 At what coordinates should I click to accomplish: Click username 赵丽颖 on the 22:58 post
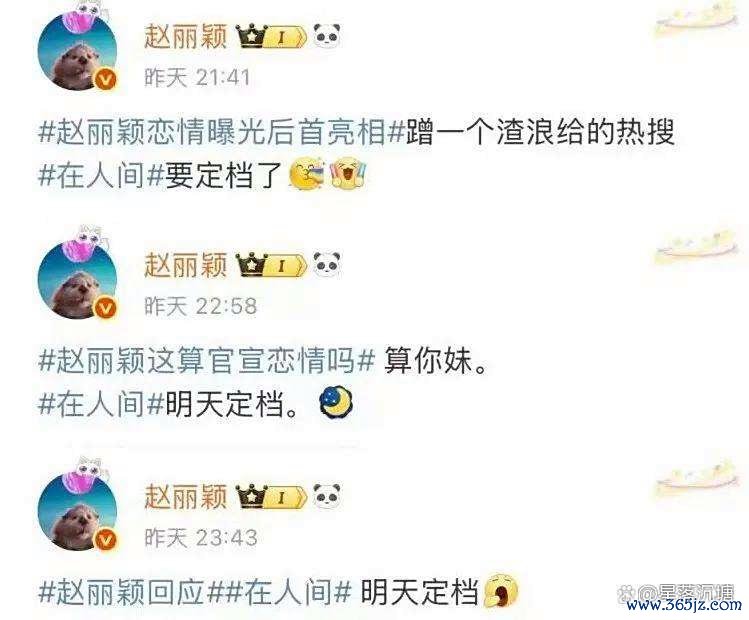[186, 265]
